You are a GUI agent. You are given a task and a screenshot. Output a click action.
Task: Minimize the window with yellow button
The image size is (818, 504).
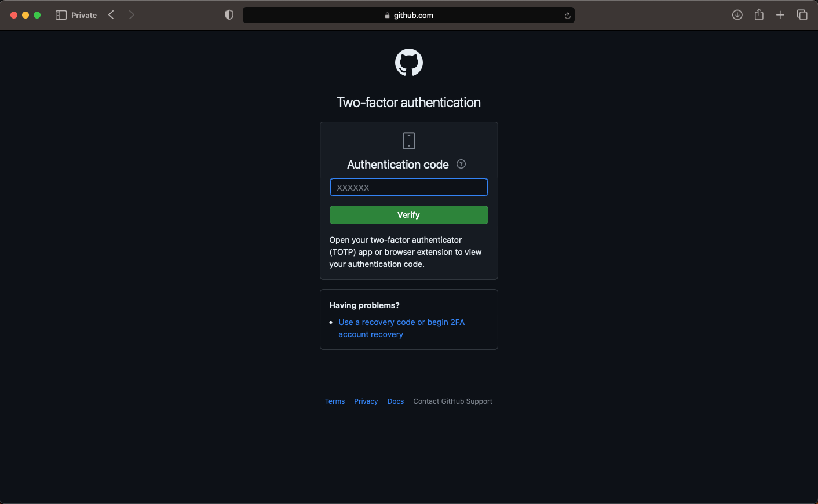pos(25,15)
